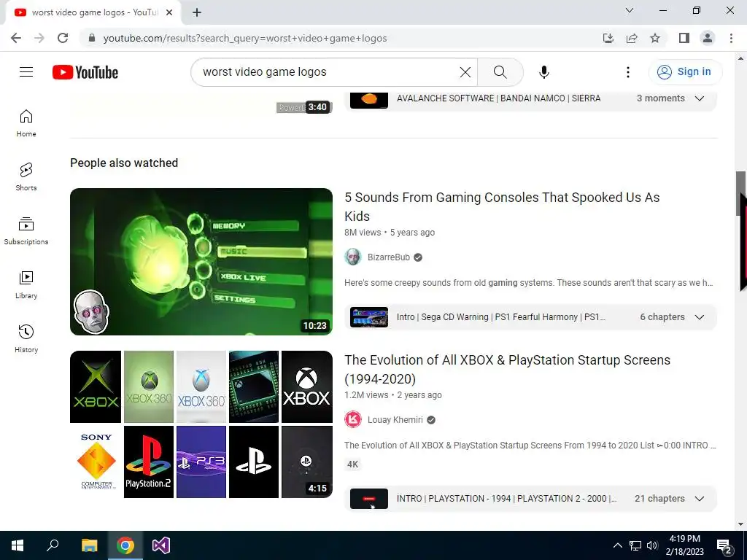Bookmark this page with the star
The width and height of the screenshot is (747, 560).
pos(655,38)
